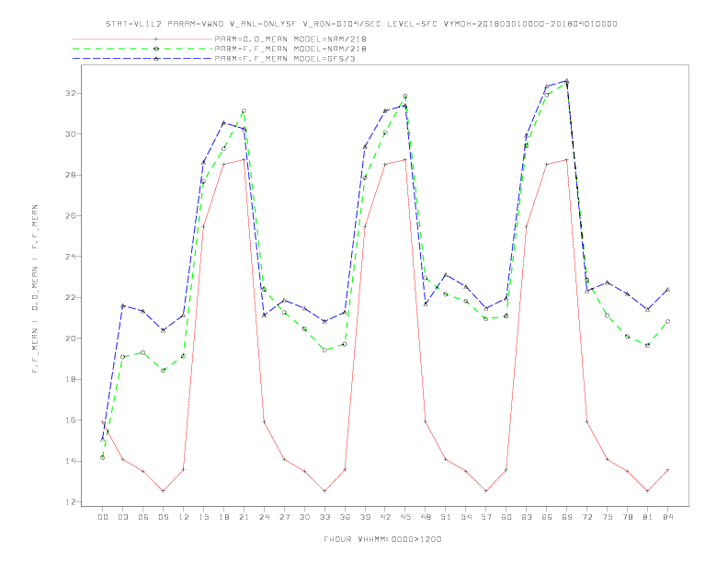Click x-axis forecast hour 54
Image resolution: width=728 pixels, height=563 pixels.
(466, 517)
